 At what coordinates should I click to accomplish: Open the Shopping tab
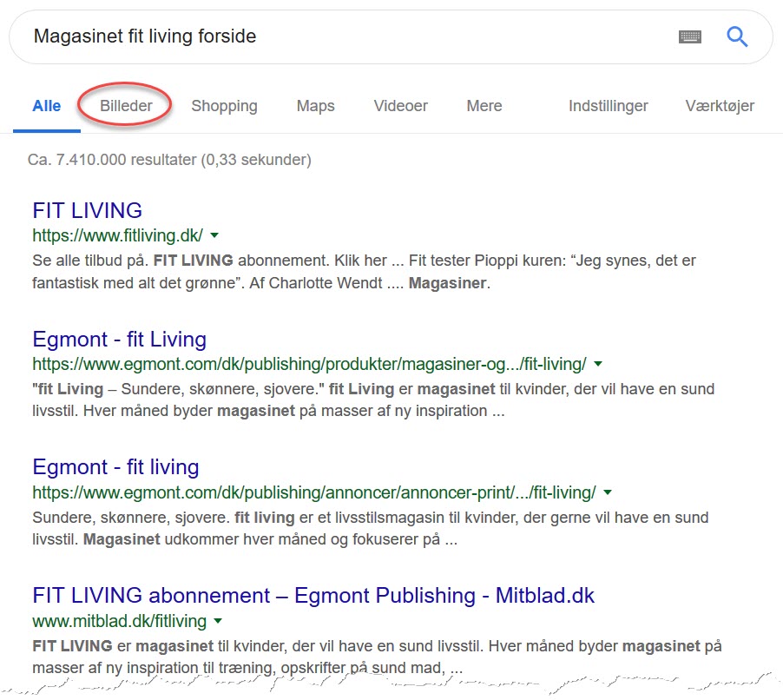tap(224, 106)
